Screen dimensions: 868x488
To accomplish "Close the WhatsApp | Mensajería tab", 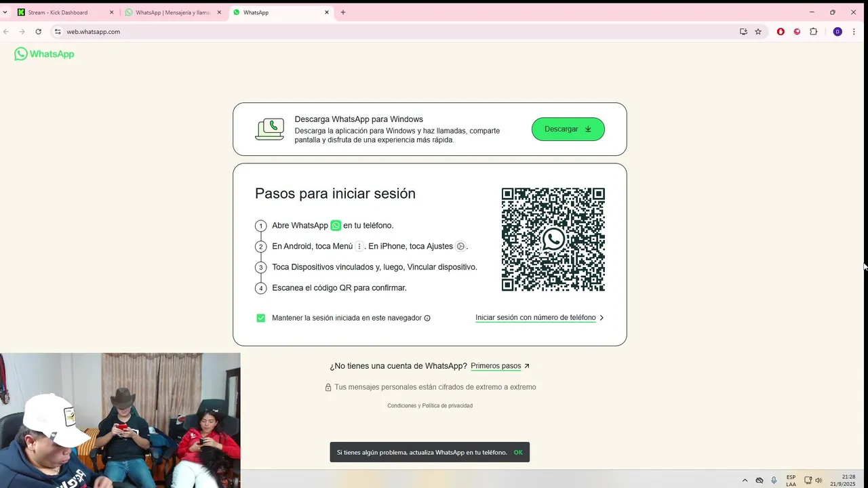I will [219, 12].
